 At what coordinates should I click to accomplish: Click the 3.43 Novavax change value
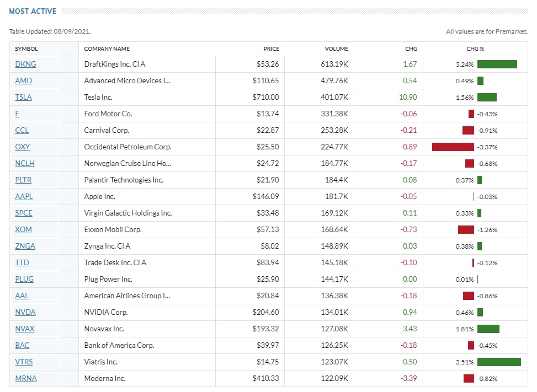click(410, 329)
